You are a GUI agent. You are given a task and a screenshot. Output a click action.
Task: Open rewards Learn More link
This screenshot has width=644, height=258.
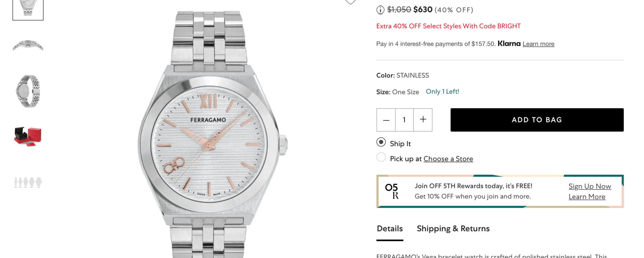[587, 197]
